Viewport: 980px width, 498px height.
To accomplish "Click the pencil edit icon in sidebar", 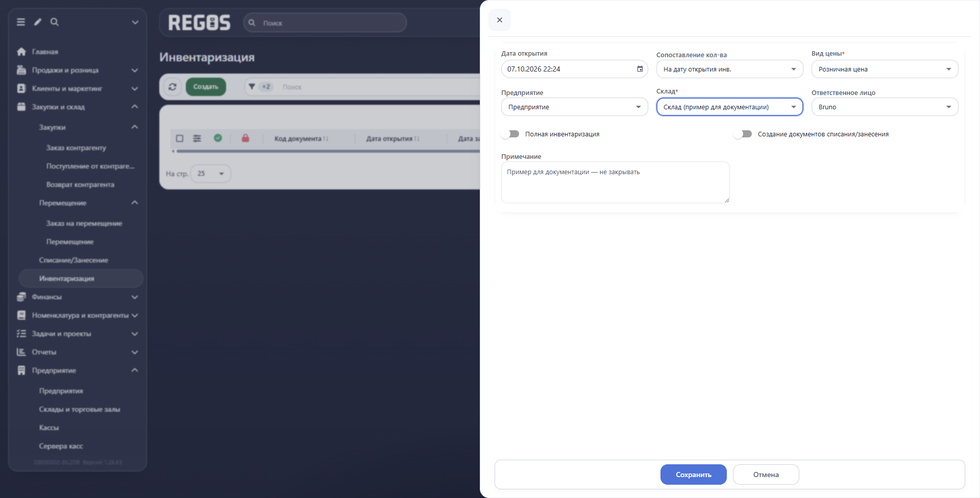I will (x=38, y=22).
